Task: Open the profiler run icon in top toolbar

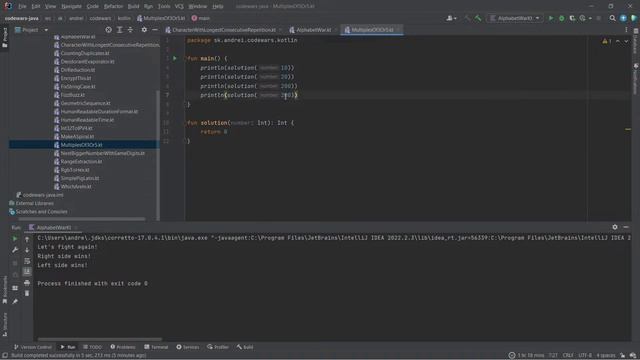Action: (583, 18)
